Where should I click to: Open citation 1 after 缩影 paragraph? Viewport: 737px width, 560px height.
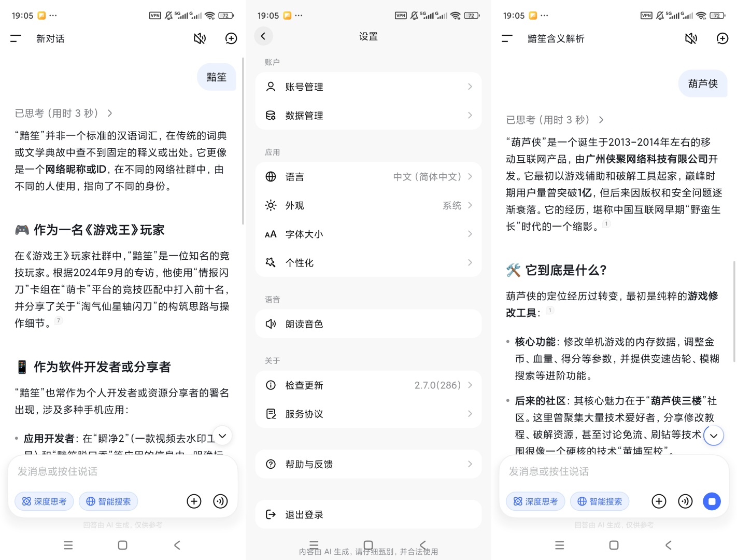pyautogui.click(x=606, y=224)
